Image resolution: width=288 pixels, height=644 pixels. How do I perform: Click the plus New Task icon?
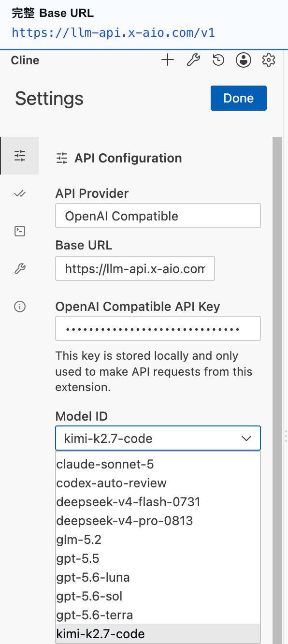167,60
